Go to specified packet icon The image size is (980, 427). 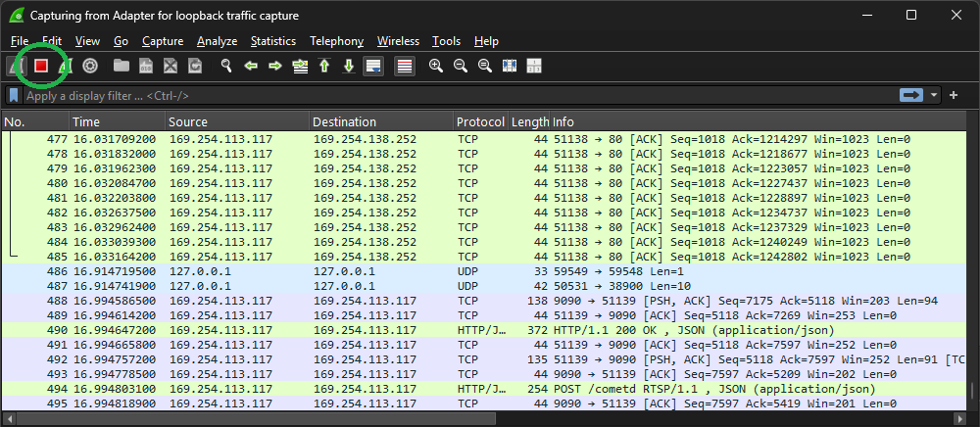[x=300, y=66]
